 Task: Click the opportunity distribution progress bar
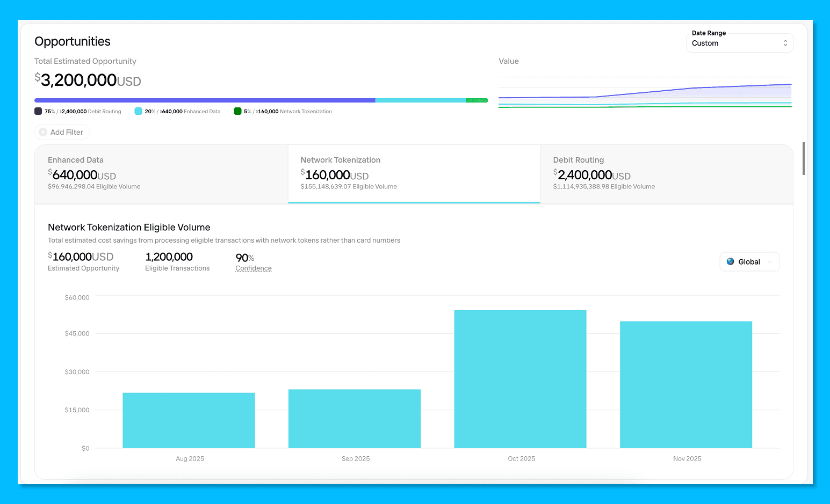point(261,100)
